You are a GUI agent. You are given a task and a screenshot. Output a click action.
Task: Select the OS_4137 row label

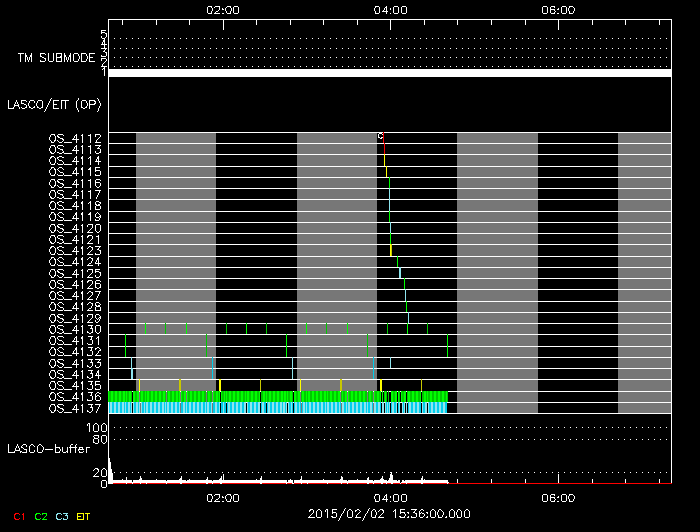pos(75,408)
